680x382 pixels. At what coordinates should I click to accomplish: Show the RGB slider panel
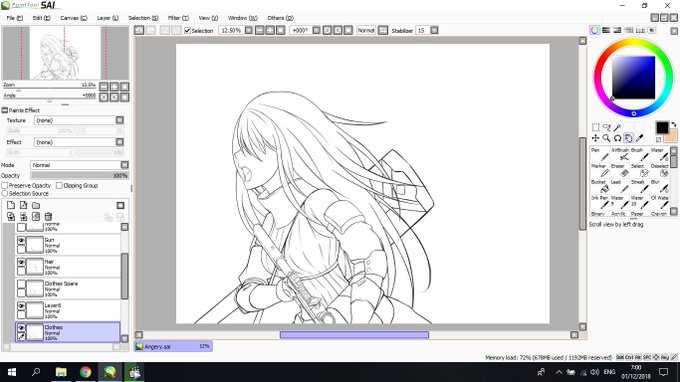coord(606,30)
